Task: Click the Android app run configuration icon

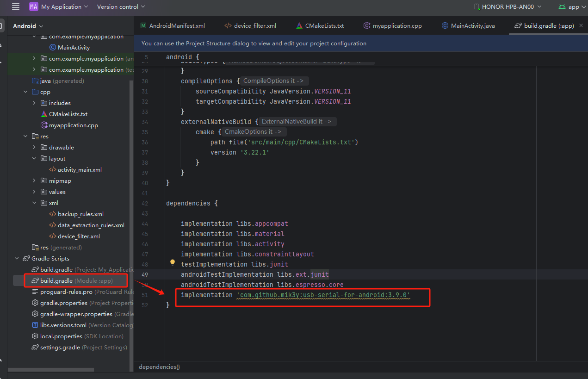Action: click(562, 6)
